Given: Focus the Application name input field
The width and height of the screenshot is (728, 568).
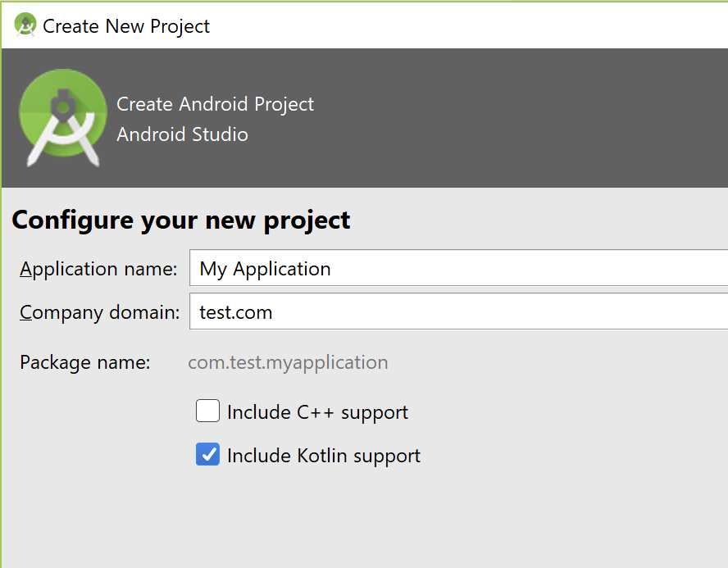Looking at the screenshot, I should pos(459,268).
